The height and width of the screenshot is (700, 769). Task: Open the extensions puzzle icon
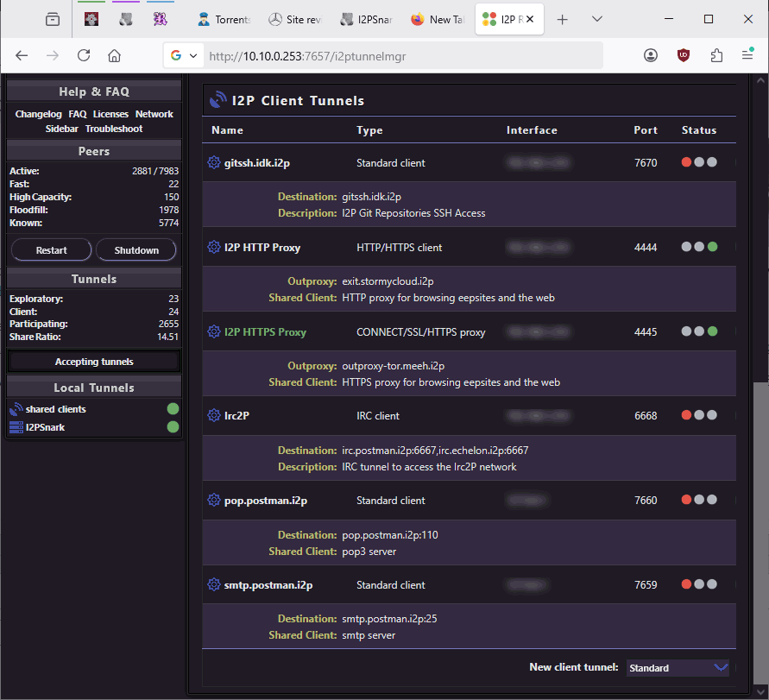click(x=716, y=55)
